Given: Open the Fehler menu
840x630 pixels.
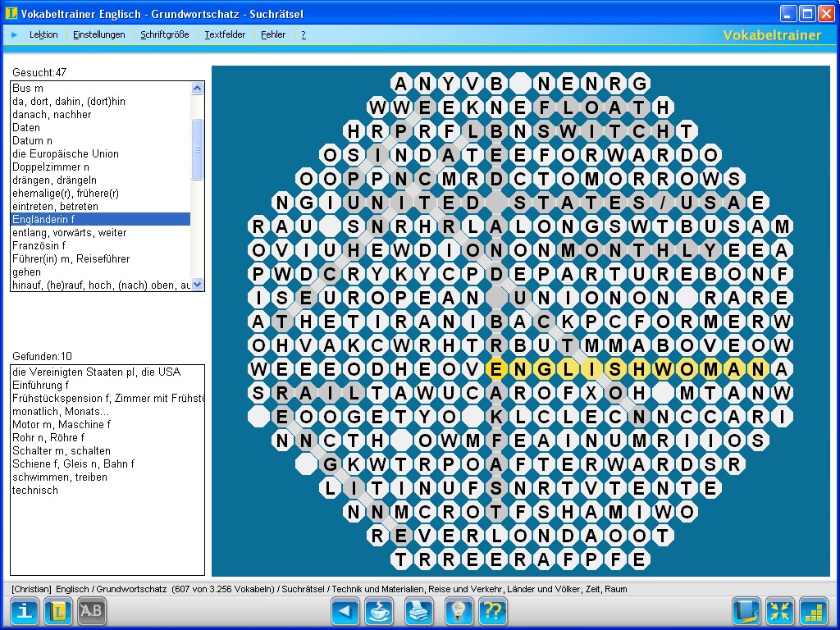Looking at the screenshot, I should (273, 34).
